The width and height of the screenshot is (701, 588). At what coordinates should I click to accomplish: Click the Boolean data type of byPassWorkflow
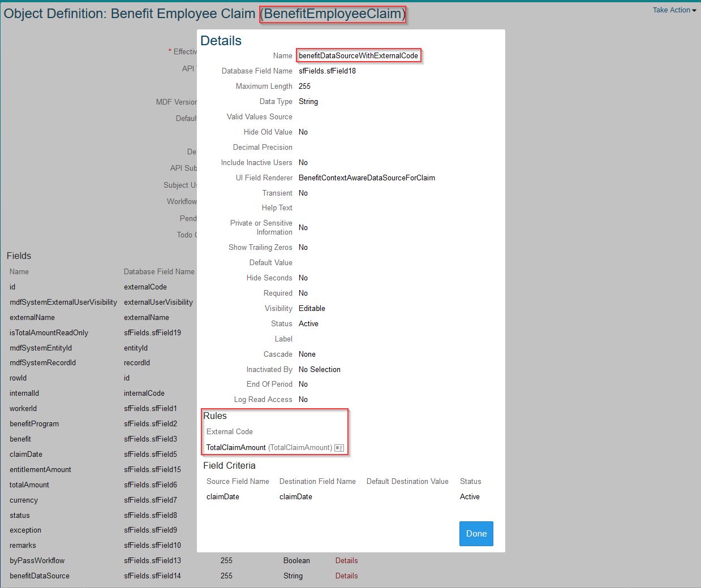tap(296, 560)
